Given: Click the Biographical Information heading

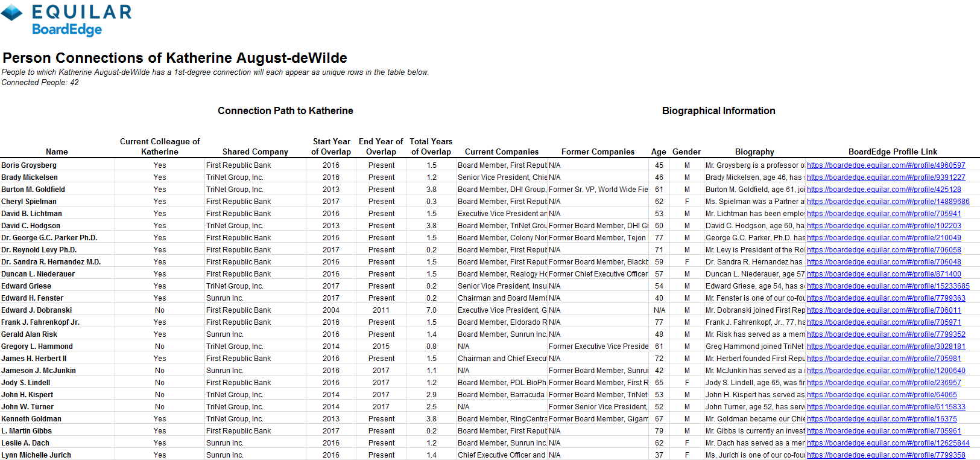Looking at the screenshot, I should [x=719, y=111].
